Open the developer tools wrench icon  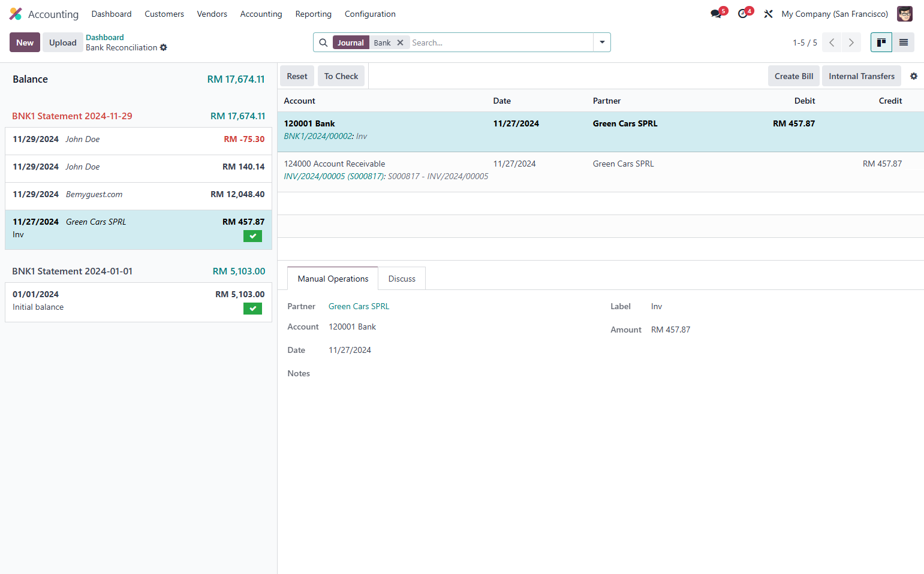[x=768, y=14]
